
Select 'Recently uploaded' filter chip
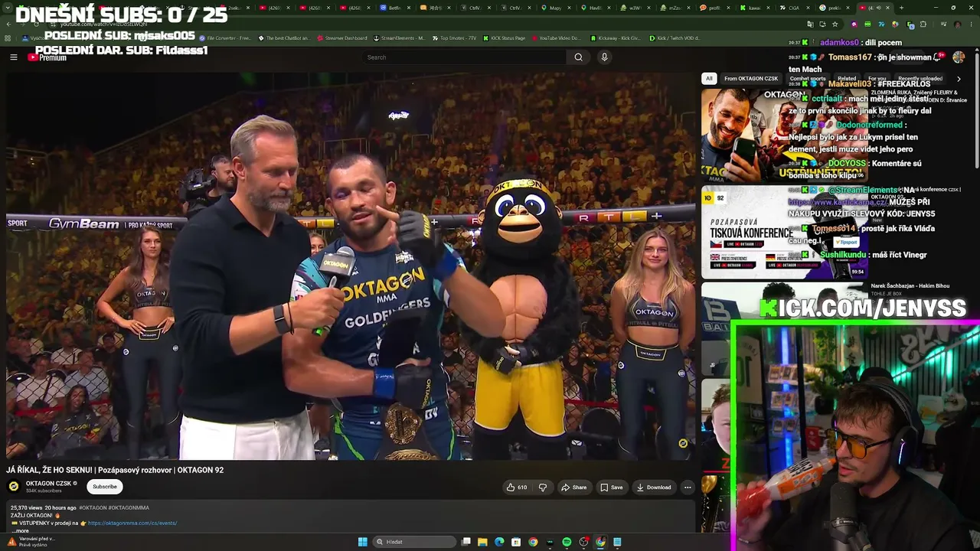[x=920, y=78]
